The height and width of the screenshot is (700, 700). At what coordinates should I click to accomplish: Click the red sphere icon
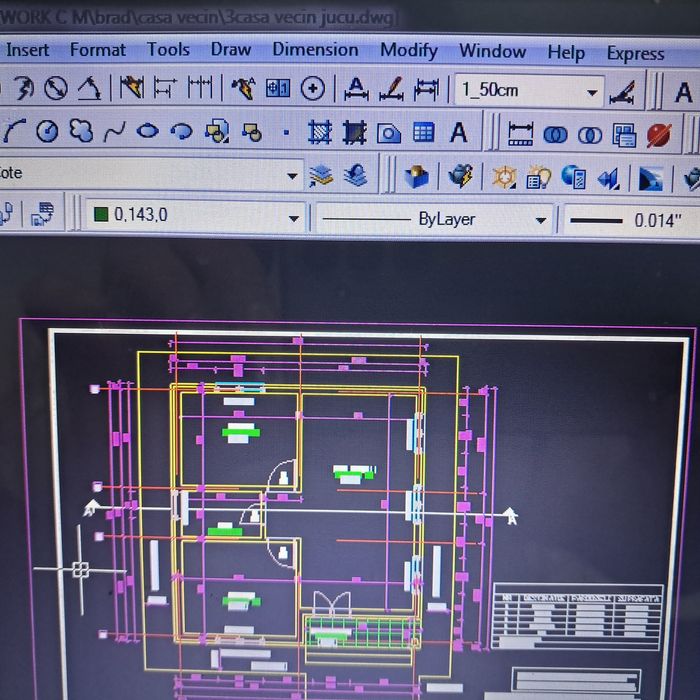(659, 136)
